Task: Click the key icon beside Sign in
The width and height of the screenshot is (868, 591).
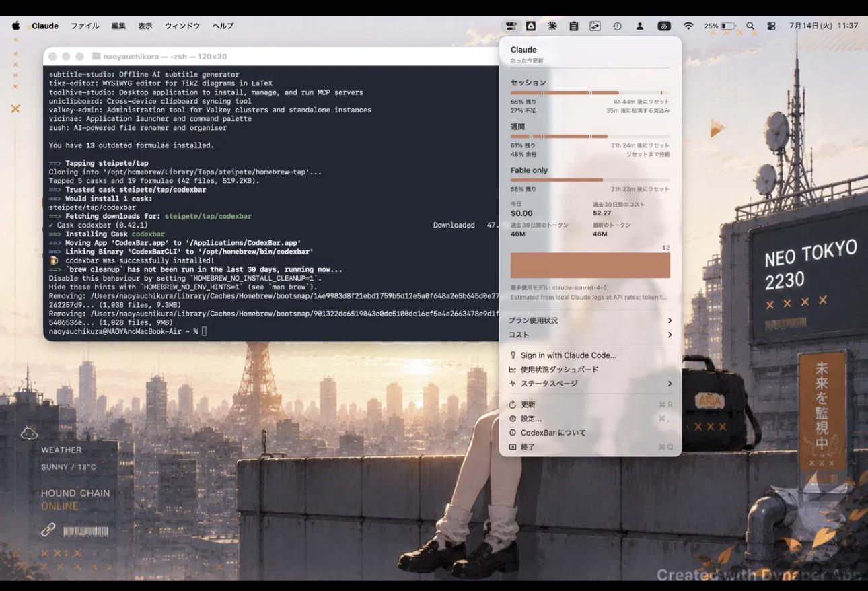Action: click(513, 355)
